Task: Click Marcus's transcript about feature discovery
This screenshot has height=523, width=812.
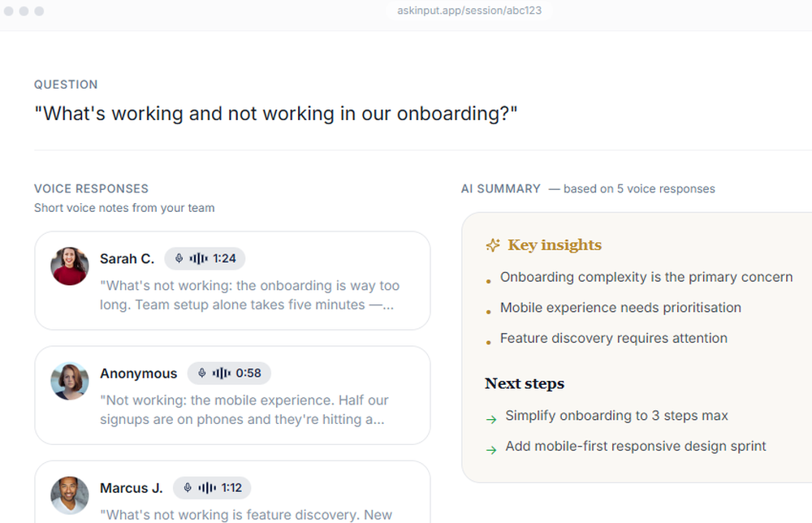Action: point(246,515)
